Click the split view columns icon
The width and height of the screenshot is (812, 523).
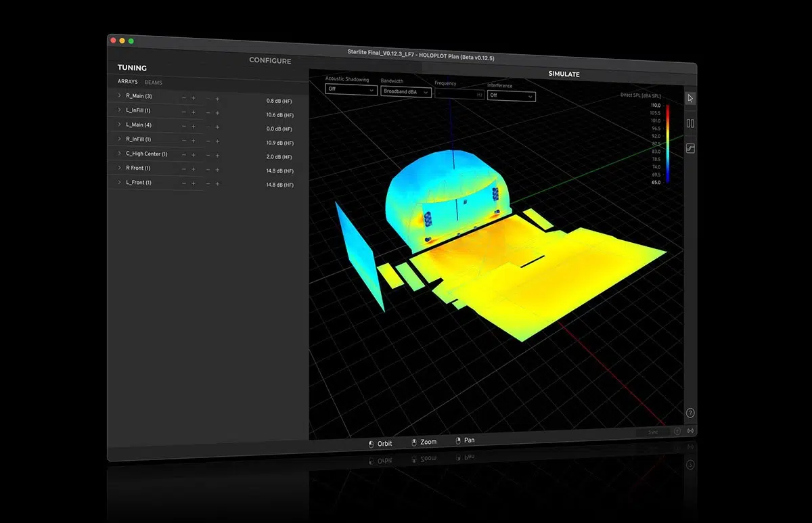[690, 124]
